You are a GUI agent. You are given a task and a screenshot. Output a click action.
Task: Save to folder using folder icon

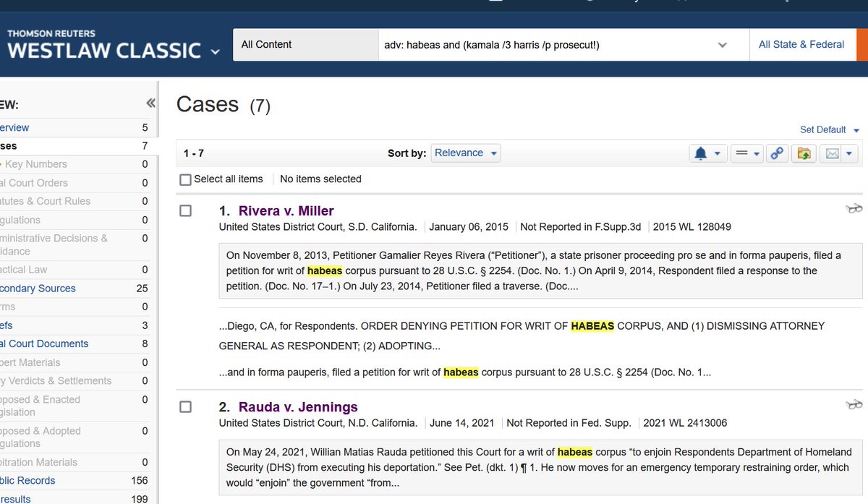point(804,153)
